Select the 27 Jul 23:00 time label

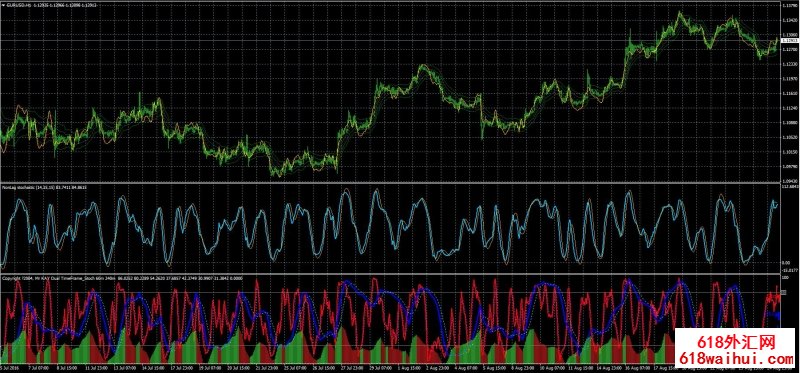[353, 367]
